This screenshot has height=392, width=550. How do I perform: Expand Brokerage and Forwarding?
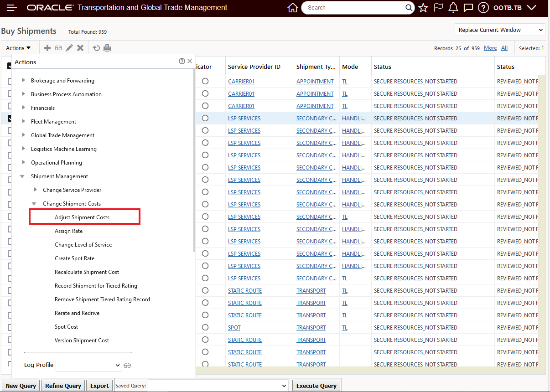click(24, 80)
